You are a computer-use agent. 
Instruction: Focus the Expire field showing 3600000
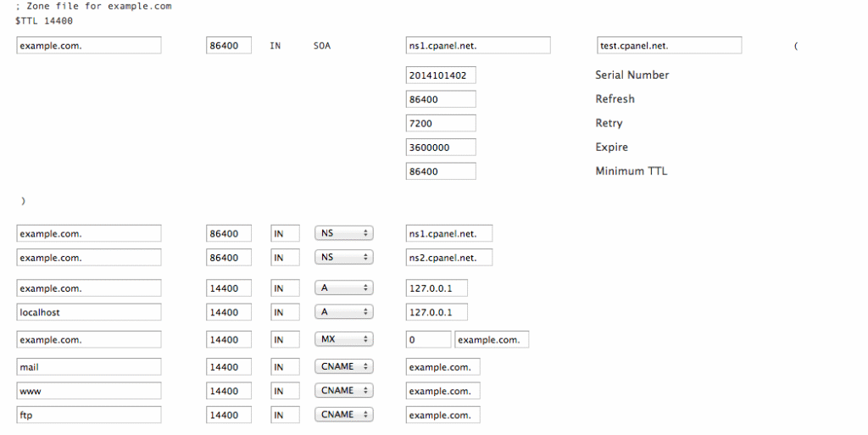(x=441, y=148)
